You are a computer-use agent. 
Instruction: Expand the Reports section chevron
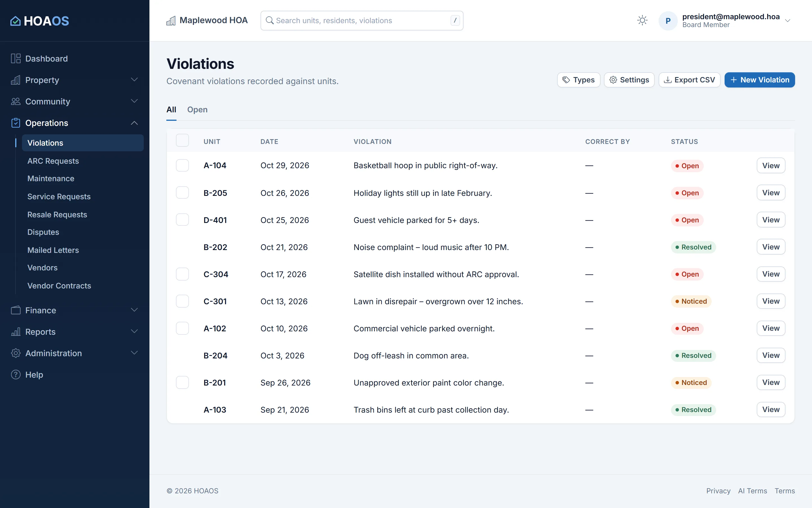pos(134,331)
